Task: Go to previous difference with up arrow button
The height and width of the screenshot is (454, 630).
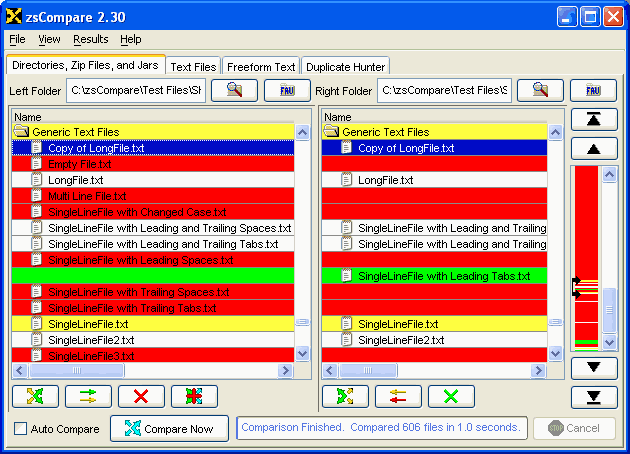Action: pos(594,149)
